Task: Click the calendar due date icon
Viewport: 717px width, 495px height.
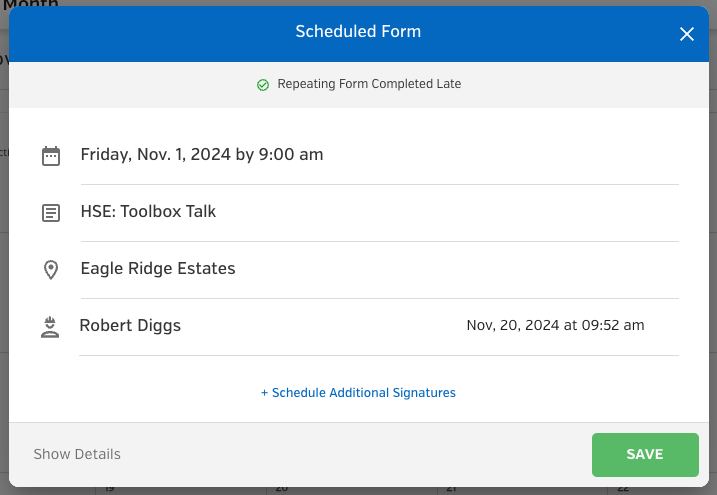Action: coord(51,156)
